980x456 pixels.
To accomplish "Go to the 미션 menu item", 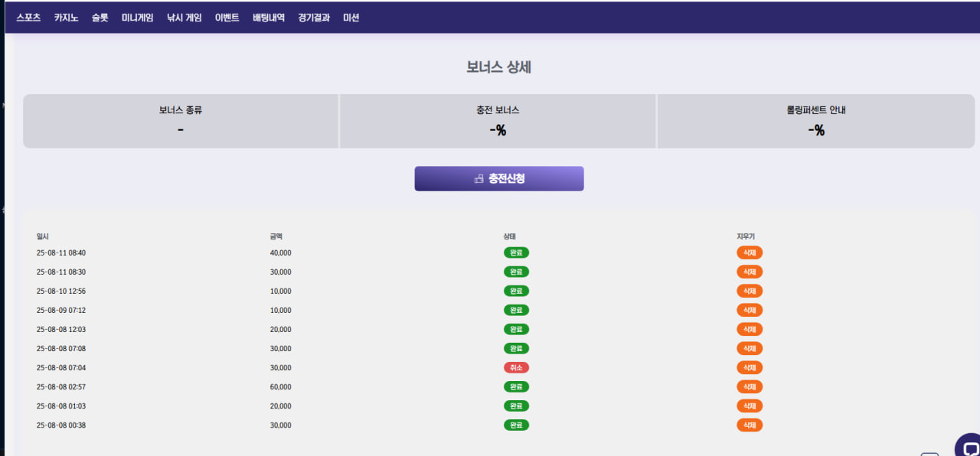I will 351,18.
